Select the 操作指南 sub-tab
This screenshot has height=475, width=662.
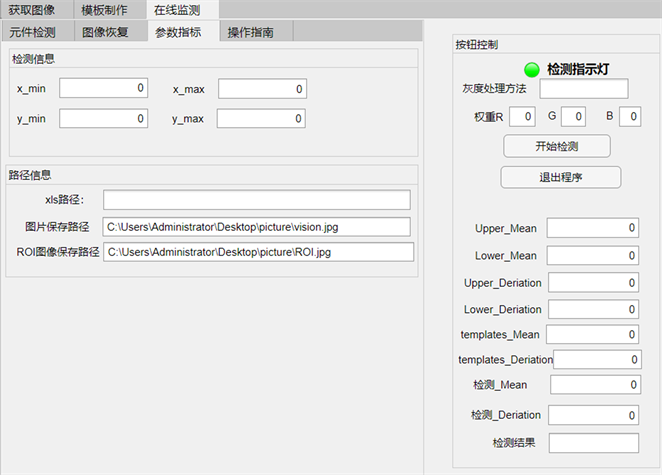point(254,32)
